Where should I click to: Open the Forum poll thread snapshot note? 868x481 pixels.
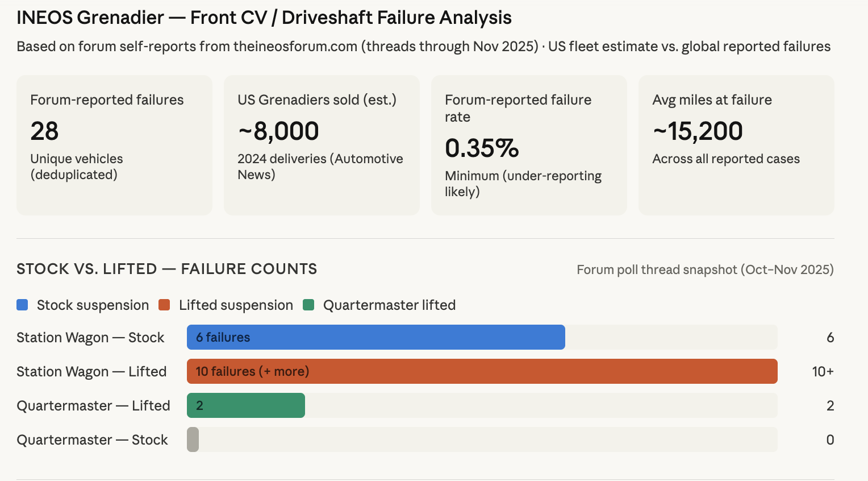(x=705, y=269)
